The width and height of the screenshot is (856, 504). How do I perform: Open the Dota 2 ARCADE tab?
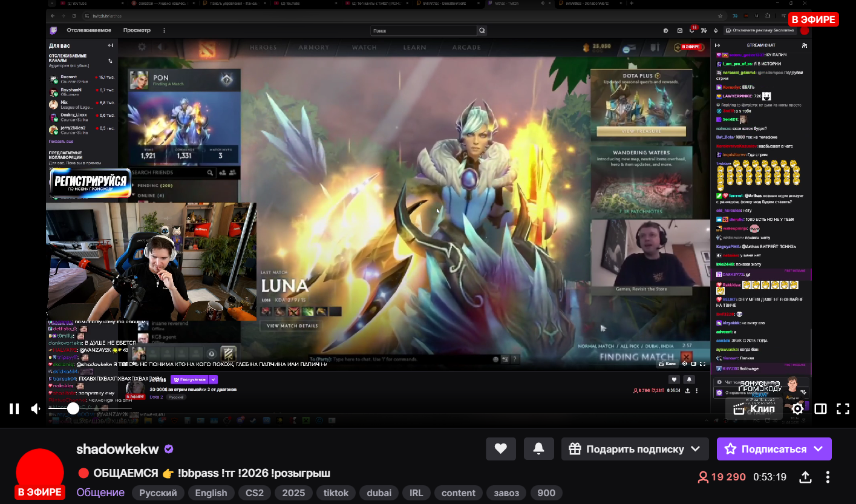click(x=466, y=47)
